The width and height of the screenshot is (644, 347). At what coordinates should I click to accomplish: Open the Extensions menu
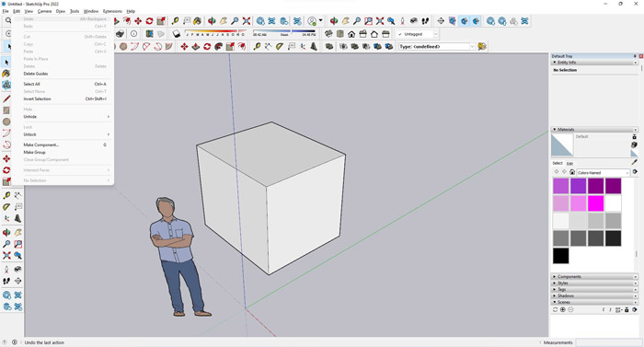coord(112,11)
